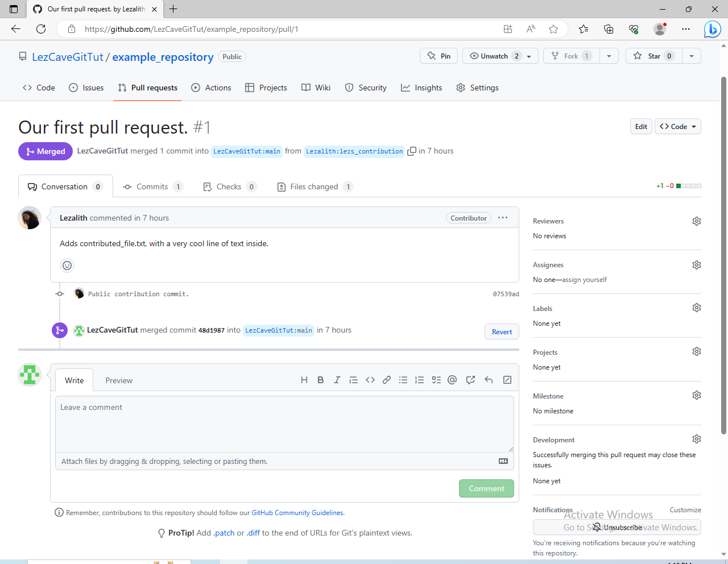Add an unordered list to comment
The height and width of the screenshot is (564, 728).
click(403, 380)
